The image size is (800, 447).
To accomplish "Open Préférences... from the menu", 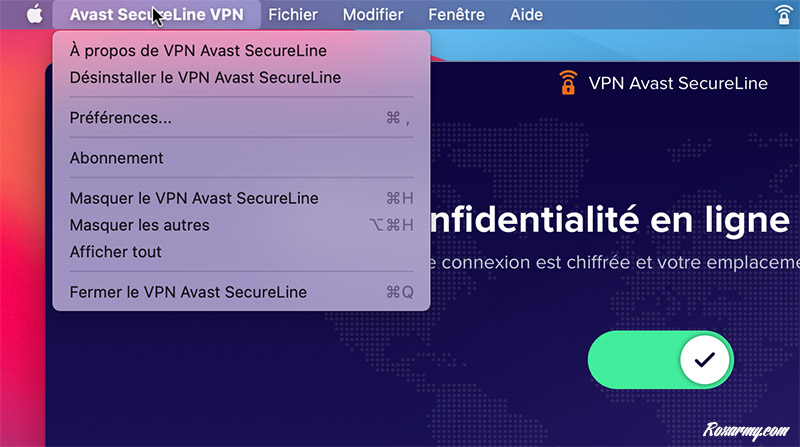I will 121,118.
